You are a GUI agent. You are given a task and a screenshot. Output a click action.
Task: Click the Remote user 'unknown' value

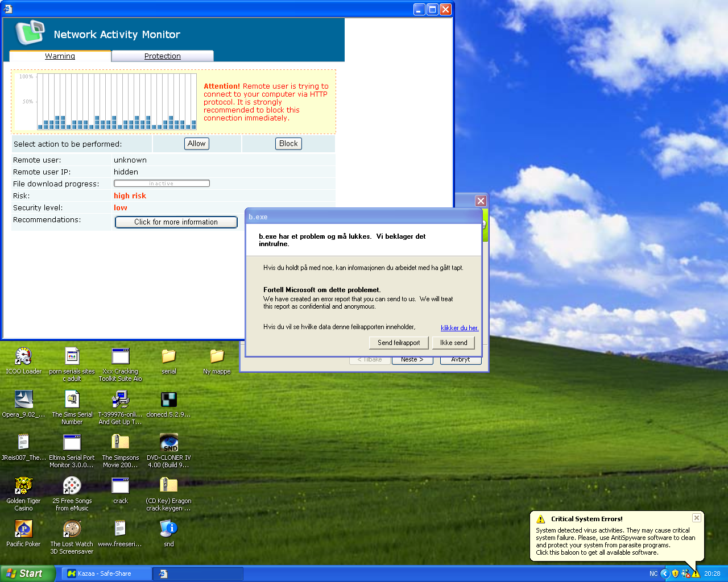click(x=130, y=160)
